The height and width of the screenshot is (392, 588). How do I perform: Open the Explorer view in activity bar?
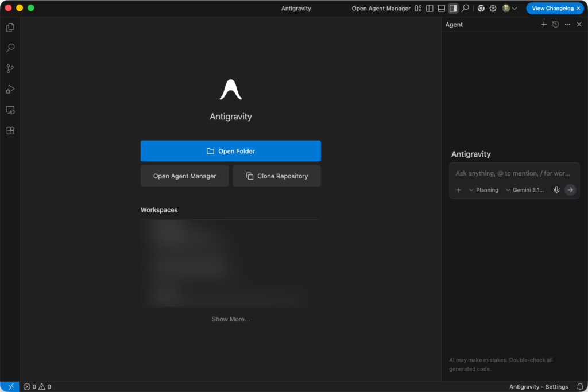(10, 28)
